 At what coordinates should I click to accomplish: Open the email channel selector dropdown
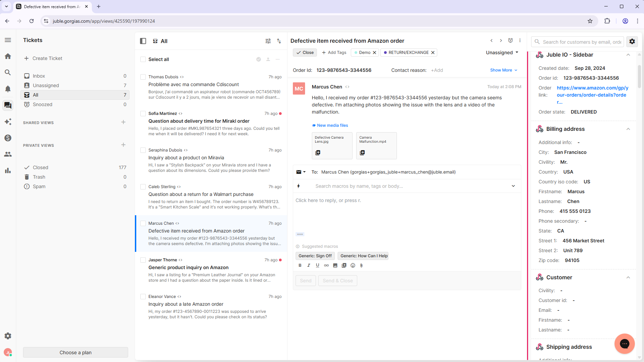point(301,172)
